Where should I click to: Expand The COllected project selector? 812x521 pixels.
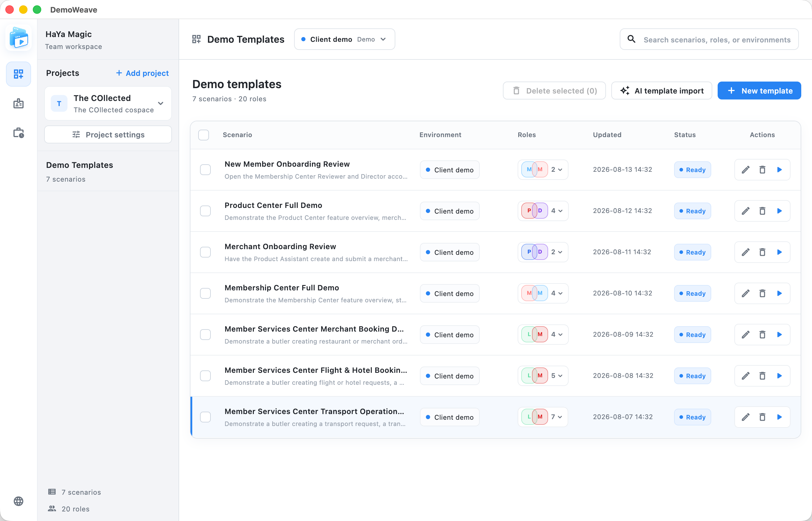pos(108,104)
